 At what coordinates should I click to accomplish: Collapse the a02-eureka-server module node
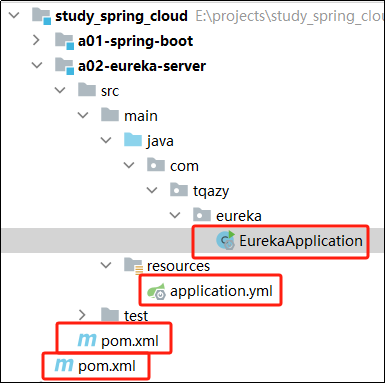37,66
